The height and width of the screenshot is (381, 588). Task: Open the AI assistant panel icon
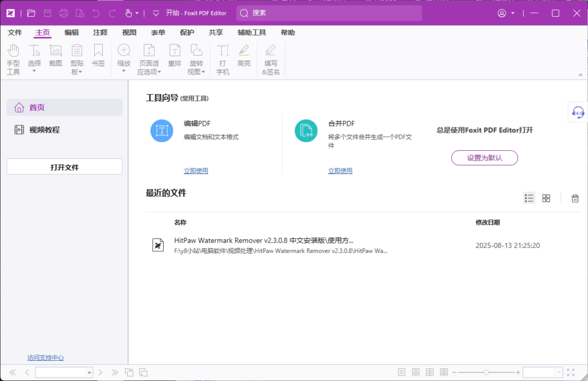coord(578,112)
